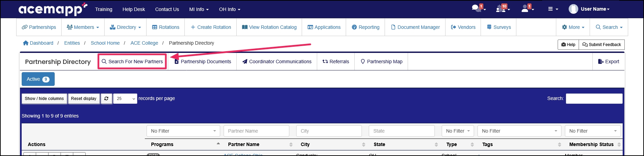
Task: Click the Export button
Action: (x=609, y=62)
